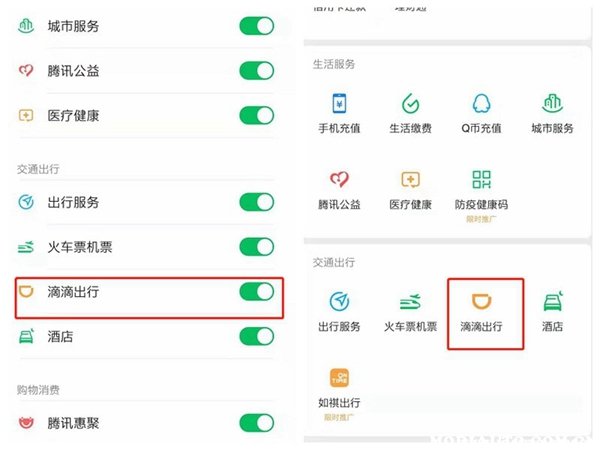Disable the 滴滴出行 toggle switch
600x450 pixels.
(257, 292)
